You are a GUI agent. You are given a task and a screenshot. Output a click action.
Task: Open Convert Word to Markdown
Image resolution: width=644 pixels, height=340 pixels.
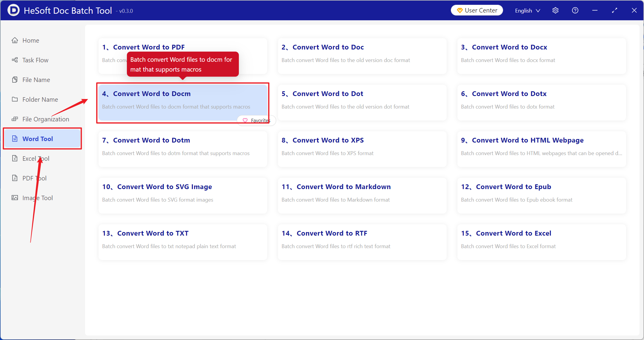point(362,196)
